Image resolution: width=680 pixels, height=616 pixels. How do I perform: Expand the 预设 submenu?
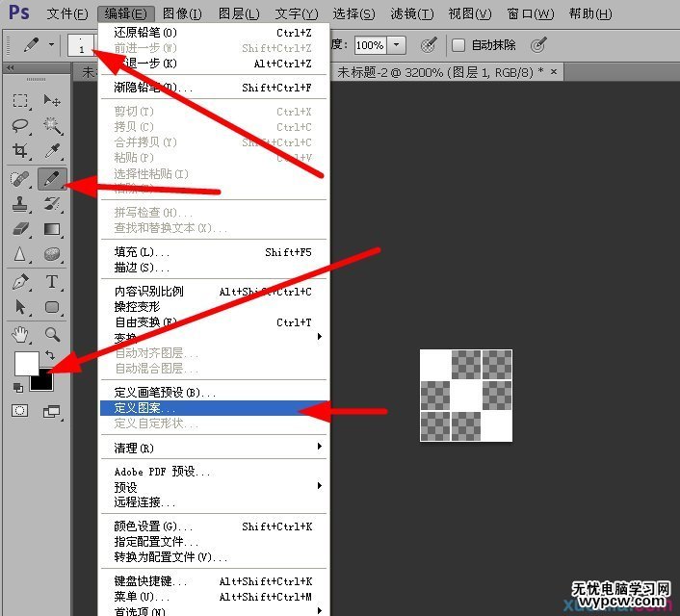pyautogui.click(x=213, y=487)
